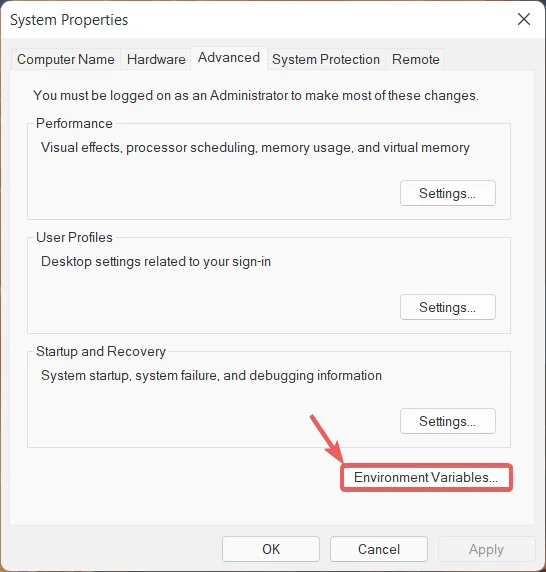The image size is (546, 572).
Task: Click the Cancel button
Action: (379, 549)
